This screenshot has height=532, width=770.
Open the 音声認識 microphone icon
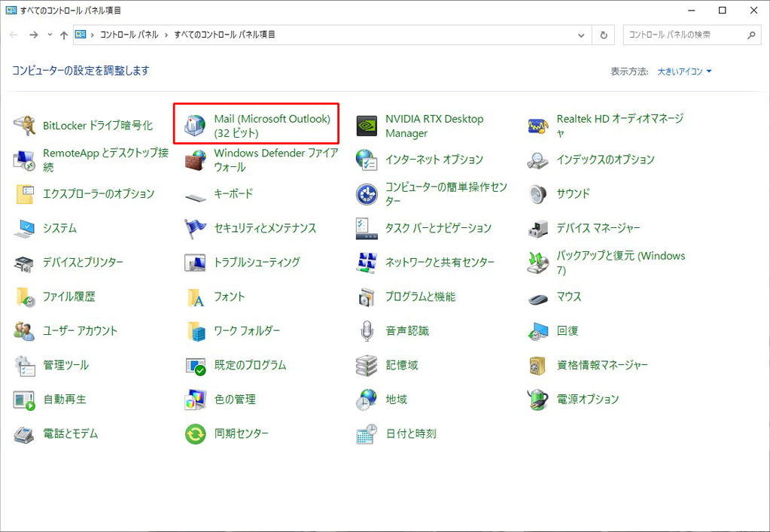[x=367, y=332]
